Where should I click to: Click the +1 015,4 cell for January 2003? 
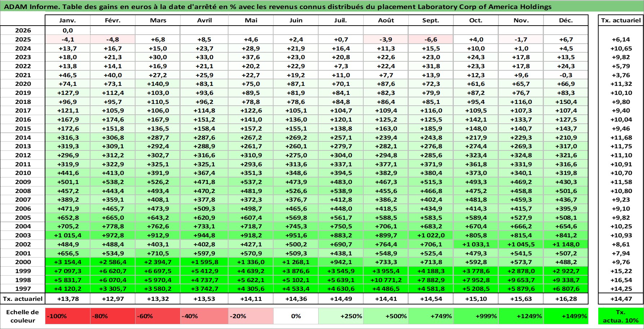68,235
